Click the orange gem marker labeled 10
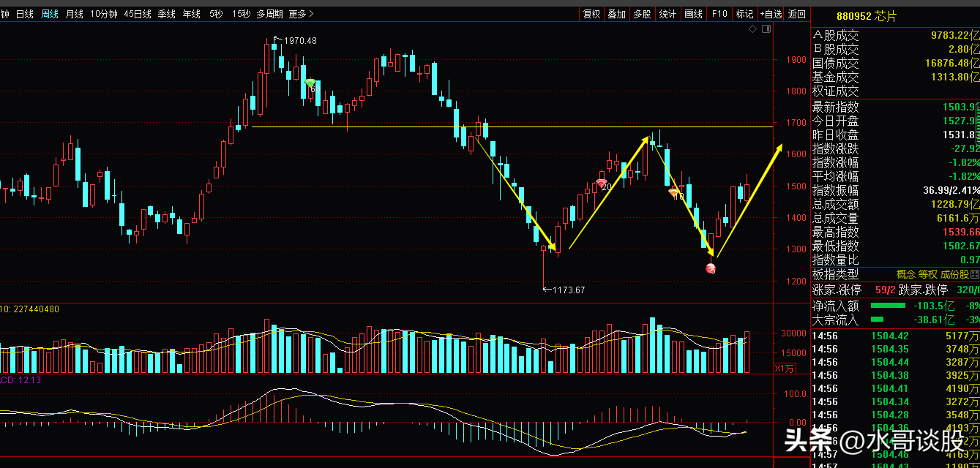 (x=674, y=192)
